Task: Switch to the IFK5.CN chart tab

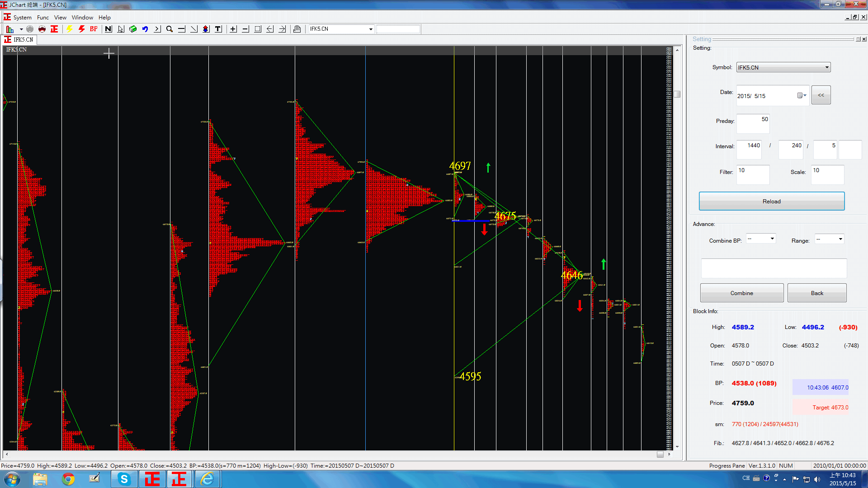Action: click(x=19, y=40)
